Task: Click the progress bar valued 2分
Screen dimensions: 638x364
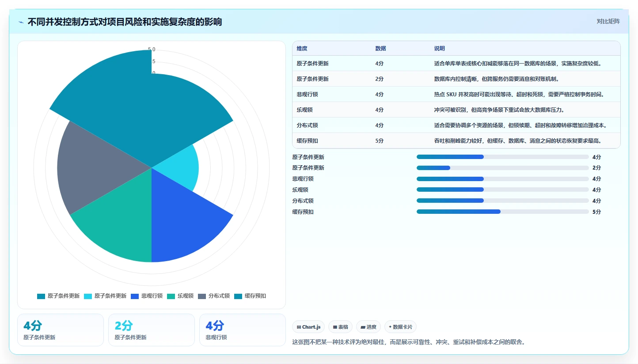Action: [x=503, y=168]
